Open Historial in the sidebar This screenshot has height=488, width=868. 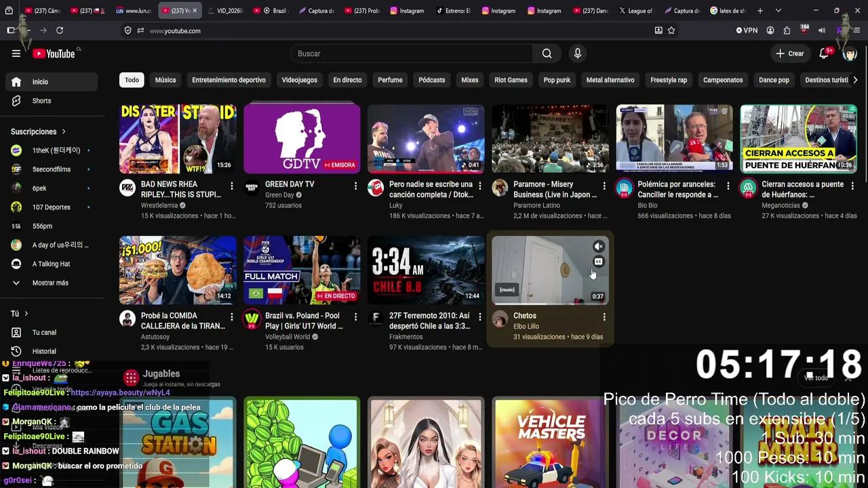click(x=52, y=352)
